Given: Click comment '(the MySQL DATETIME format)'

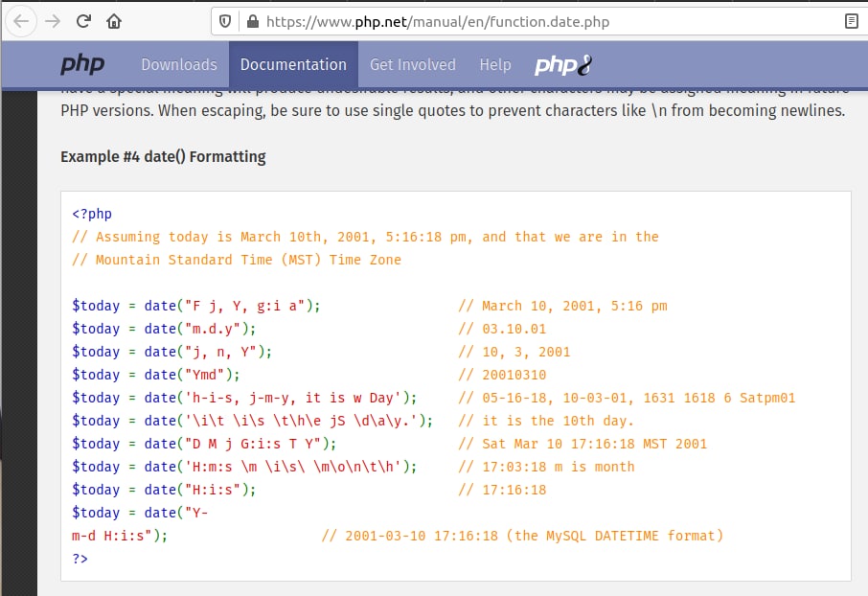Looking at the screenshot, I should coord(614,536).
